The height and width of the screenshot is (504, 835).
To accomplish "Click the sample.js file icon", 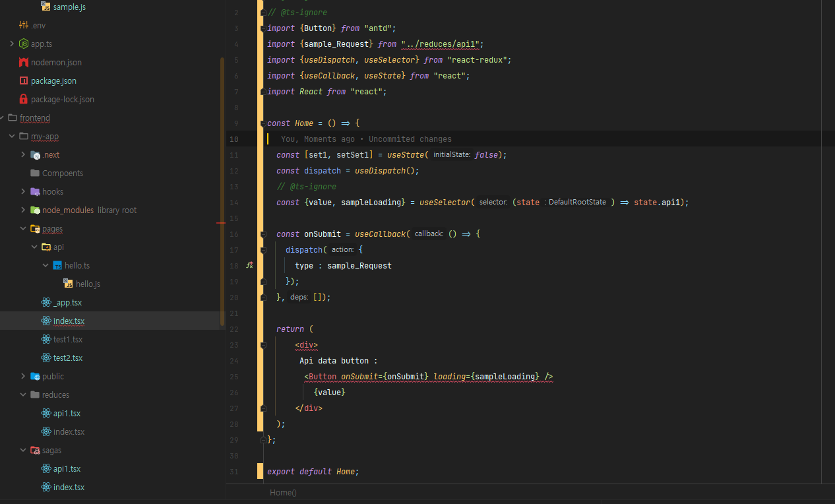I will coord(46,7).
